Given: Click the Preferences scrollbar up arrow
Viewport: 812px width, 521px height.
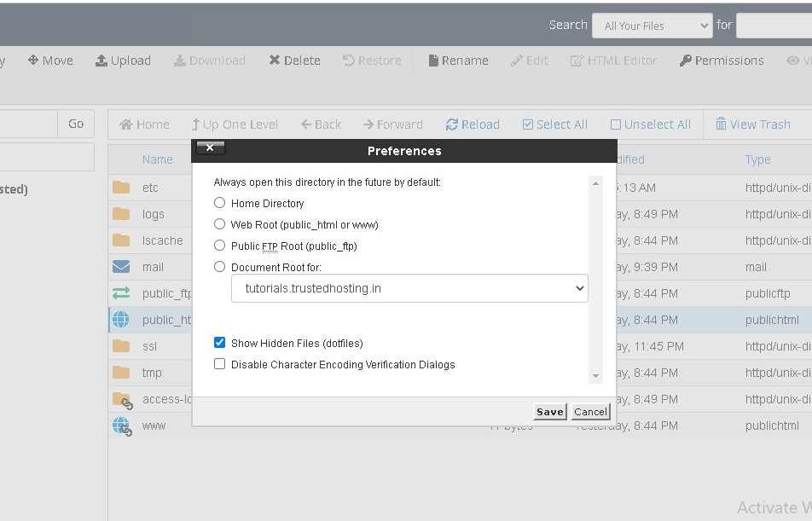Looking at the screenshot, I should coord(595,183).
